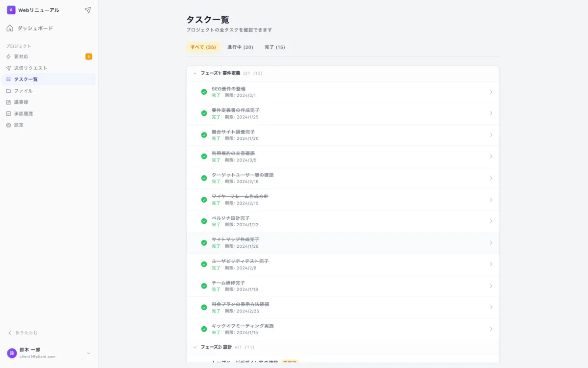Toggle the check circle for 利用規約の文言確認
The width and height of the screenshot is (588, 368).
point(204,157)
